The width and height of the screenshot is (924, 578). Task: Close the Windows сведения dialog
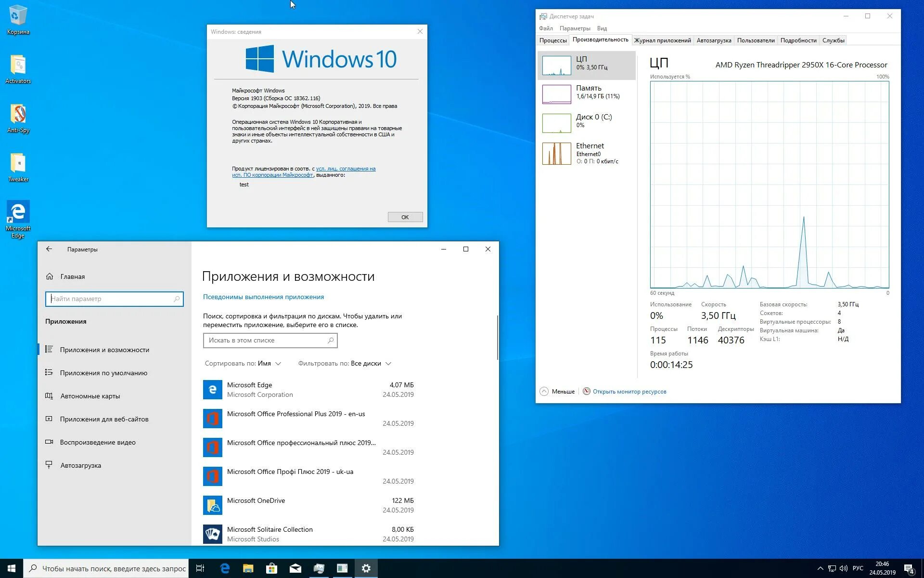click(x=420, y=31)
